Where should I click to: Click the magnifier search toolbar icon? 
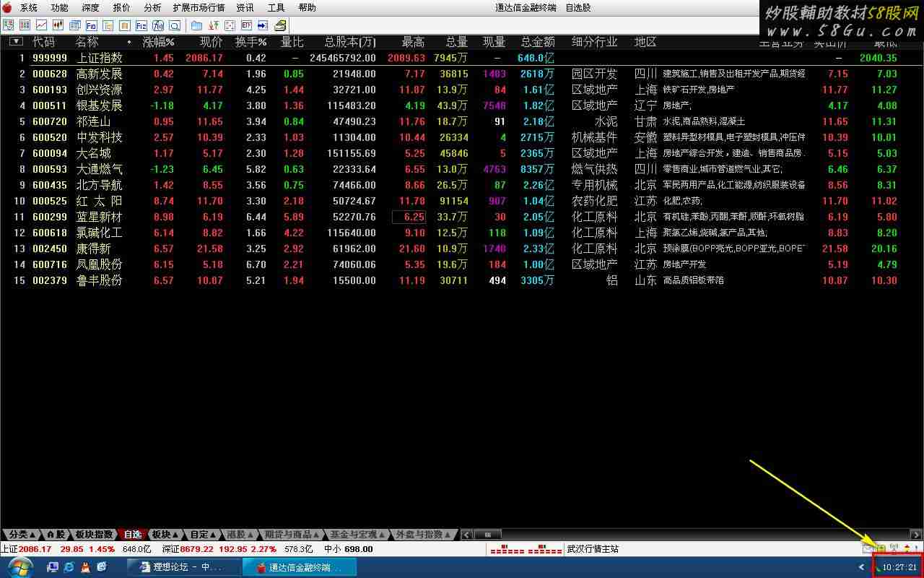(175, 25)
